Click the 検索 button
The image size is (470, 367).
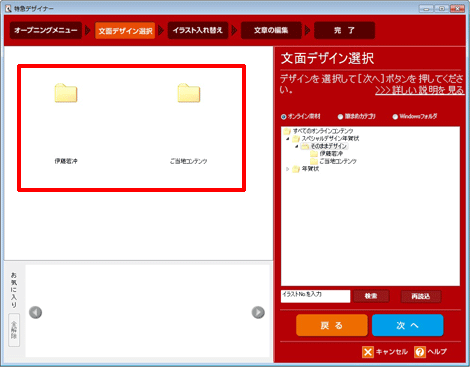click(x=371, y=296)
